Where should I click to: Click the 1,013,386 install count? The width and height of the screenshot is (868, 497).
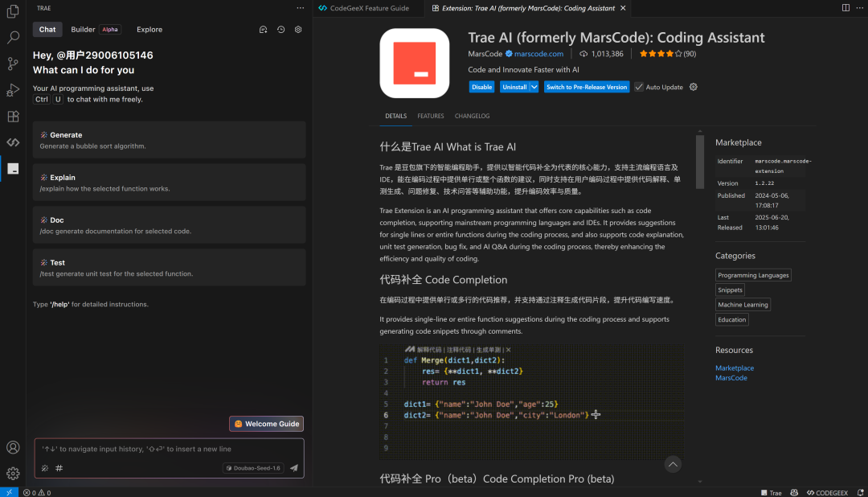tap(601, 54)
